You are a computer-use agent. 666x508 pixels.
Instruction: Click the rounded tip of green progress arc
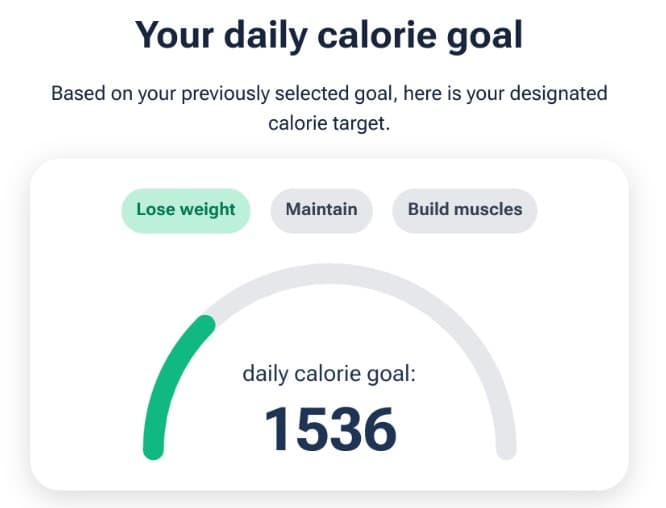tap(203, 327)
